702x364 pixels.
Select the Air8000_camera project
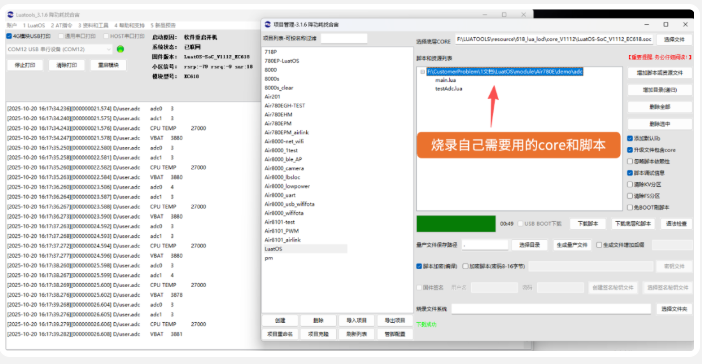click(284, 168)
